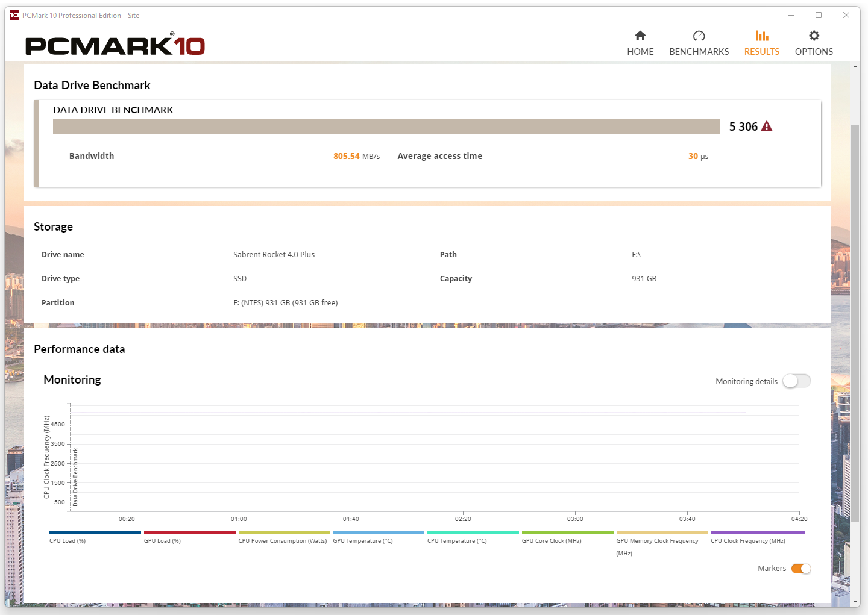This screenshot has width=868, height=615.
Task: Click the Storage section heading
Action: [x=53, y=227]
